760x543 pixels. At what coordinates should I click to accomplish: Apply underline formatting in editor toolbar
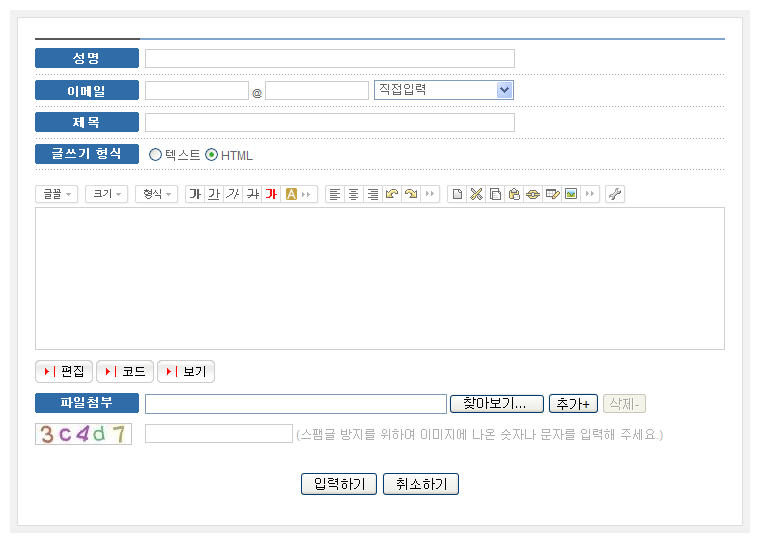point(214,194)
